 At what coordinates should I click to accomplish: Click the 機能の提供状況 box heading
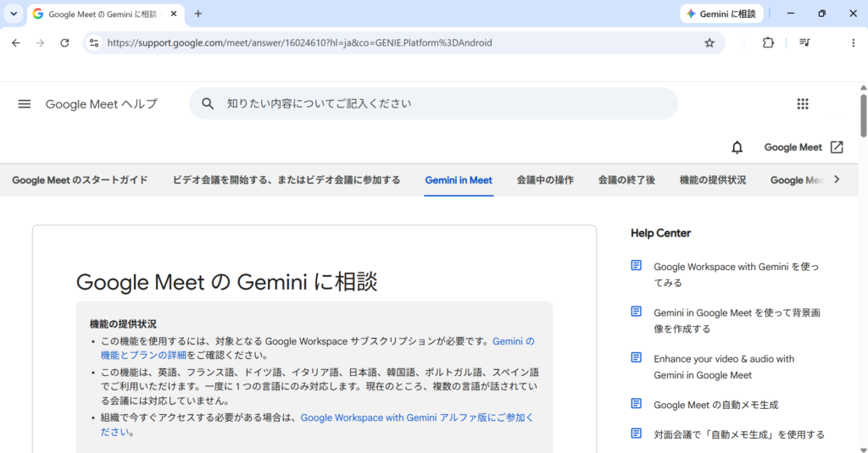pos(123,324)
